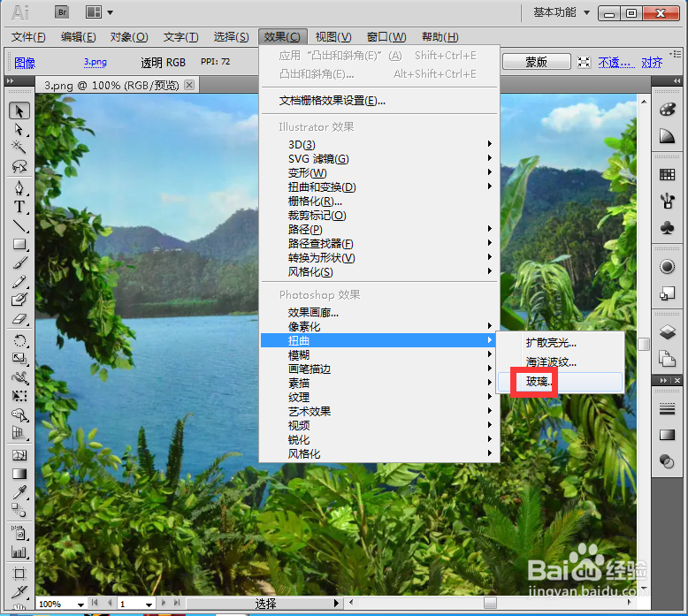The height and width of the screenshot is (616, 688).
Task: Open the 对齐 align link
Action: pyautogui.click(x=652, y=63)
